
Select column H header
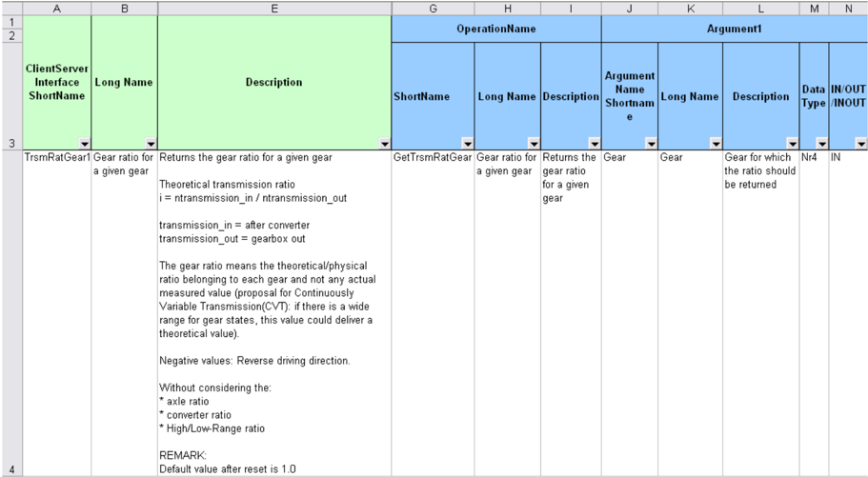pos(508,9)
